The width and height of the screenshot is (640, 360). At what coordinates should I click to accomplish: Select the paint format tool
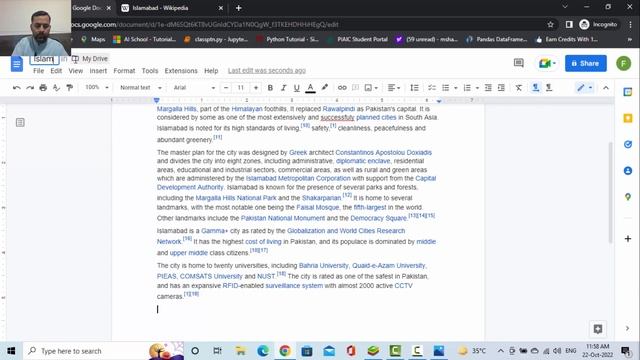[x=70, y=88]
